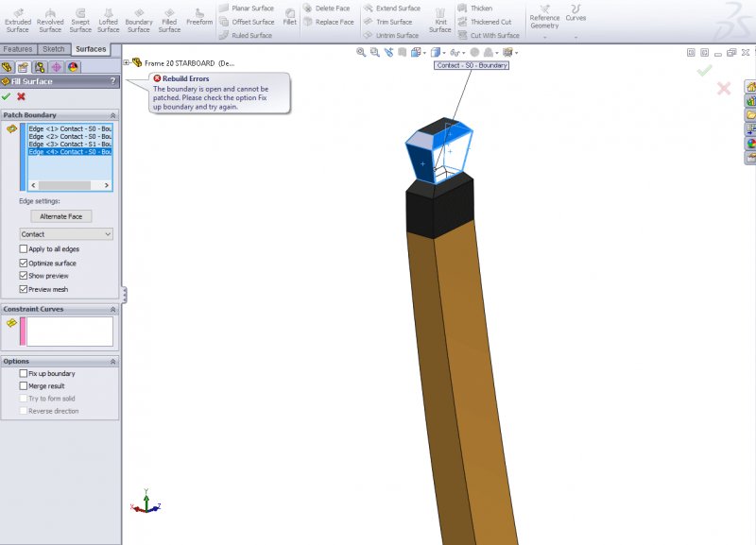This screenshot has width=756, height=545.
Task: Click right arrow of edge list scrollbar
Action: pyautogui.click(x=107, y=185)
